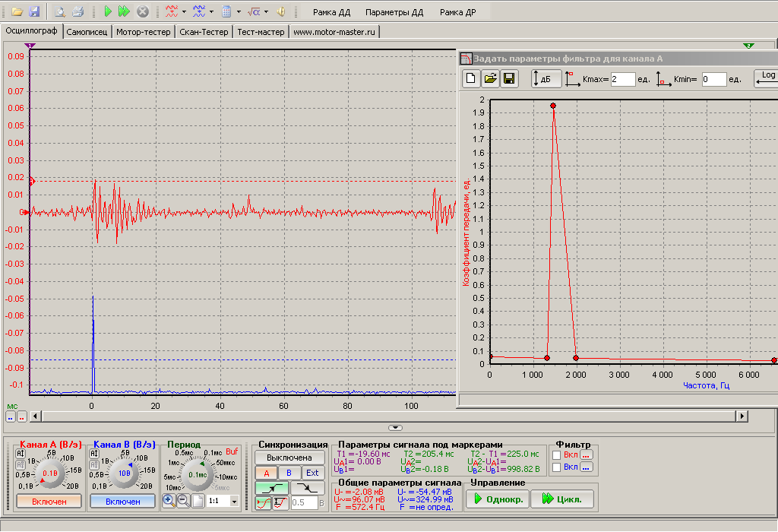Click the printer icon in the toolbar
This screenshot has height=532, width=778.
pyautogui.click(x=78, y=11)
